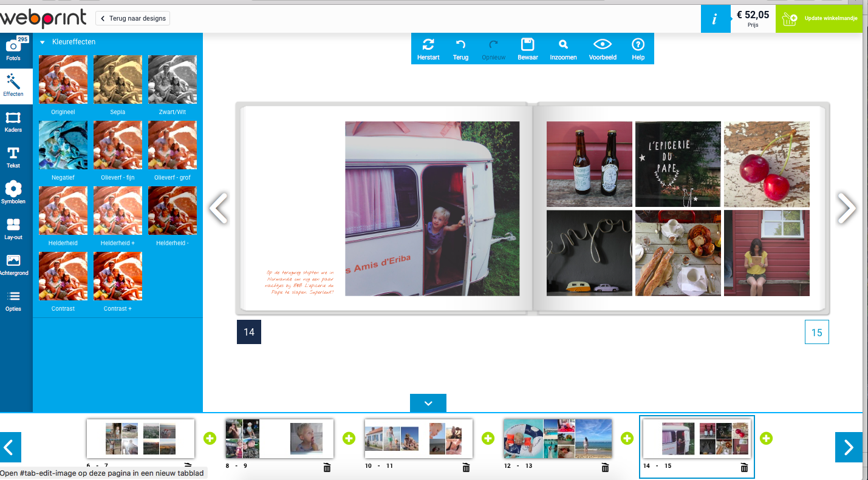
Task: Open the Achtergrond tab
Action: pos(13,265)
